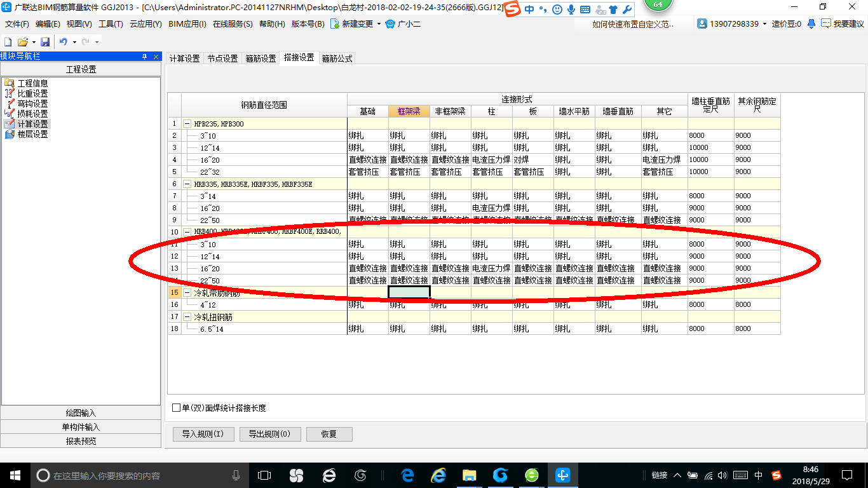The height and width of the screenshot is (488, 868).
Task: Click the Sogou skin shirt icon
Action: tap(613, 10)
